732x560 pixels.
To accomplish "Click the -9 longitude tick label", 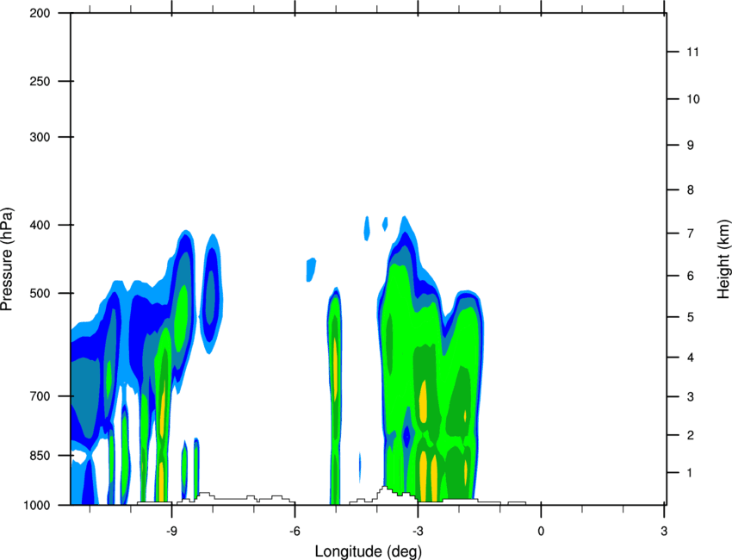I will click(171, 532).
